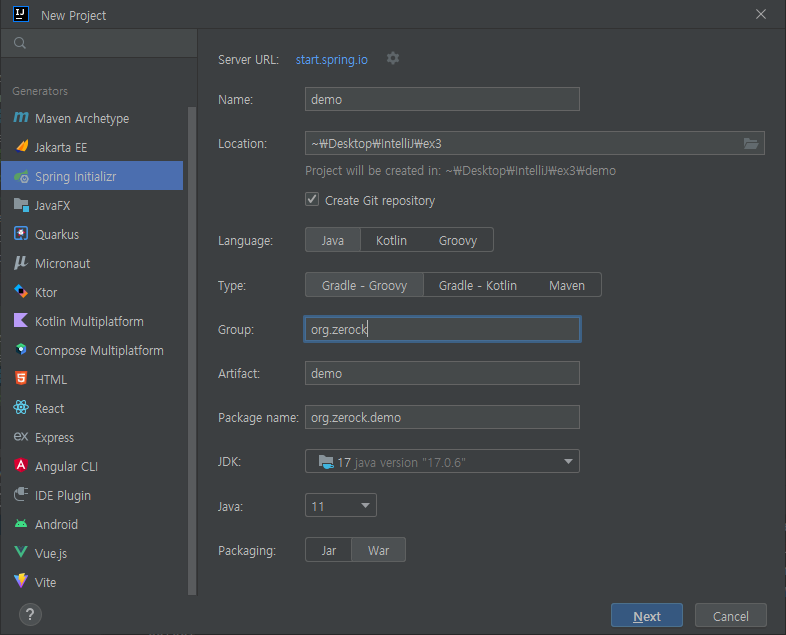Choose the React generator icon
Image resolution: width=786 pixels, height=635 pixels.
click(21, 408)
